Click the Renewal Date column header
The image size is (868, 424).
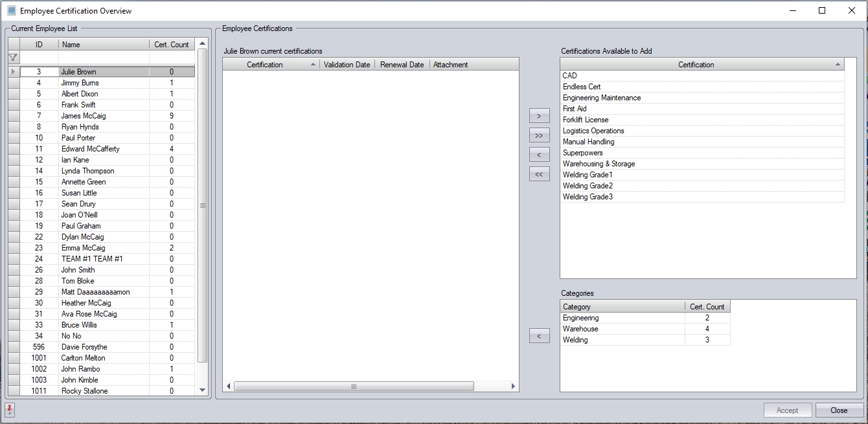tap(402, 65)
